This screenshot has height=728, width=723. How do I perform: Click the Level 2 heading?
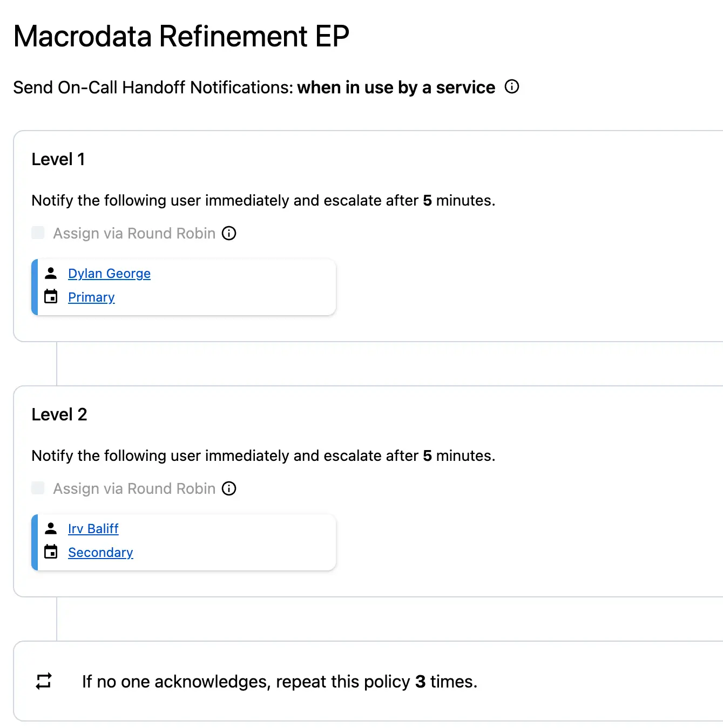[59, 414]
